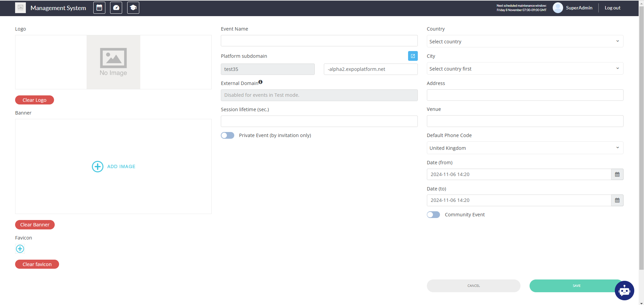Open platform subdomain external link icon
644x305 pixels.
point(413,56)
